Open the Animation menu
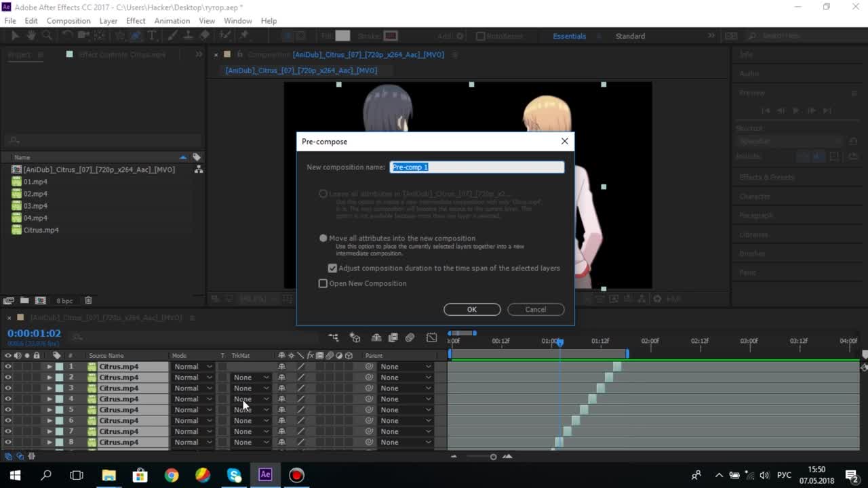 pyautogui.click(x=172, y=21)
